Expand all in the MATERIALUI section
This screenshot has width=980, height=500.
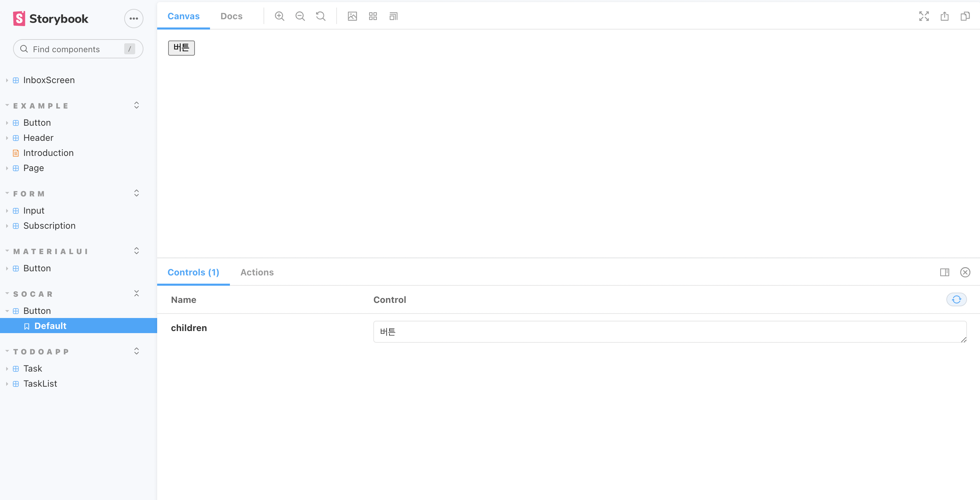coord(137,251)
